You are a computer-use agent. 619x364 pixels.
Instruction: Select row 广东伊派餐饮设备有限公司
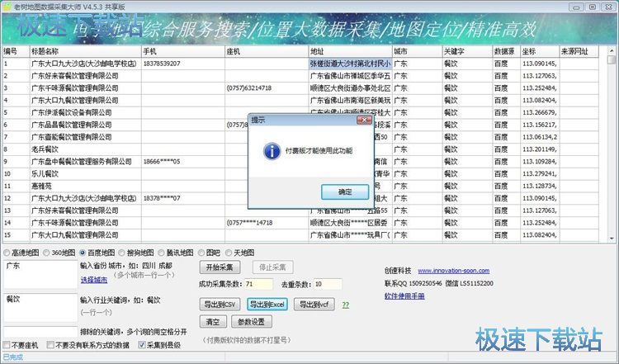(300, 112)
